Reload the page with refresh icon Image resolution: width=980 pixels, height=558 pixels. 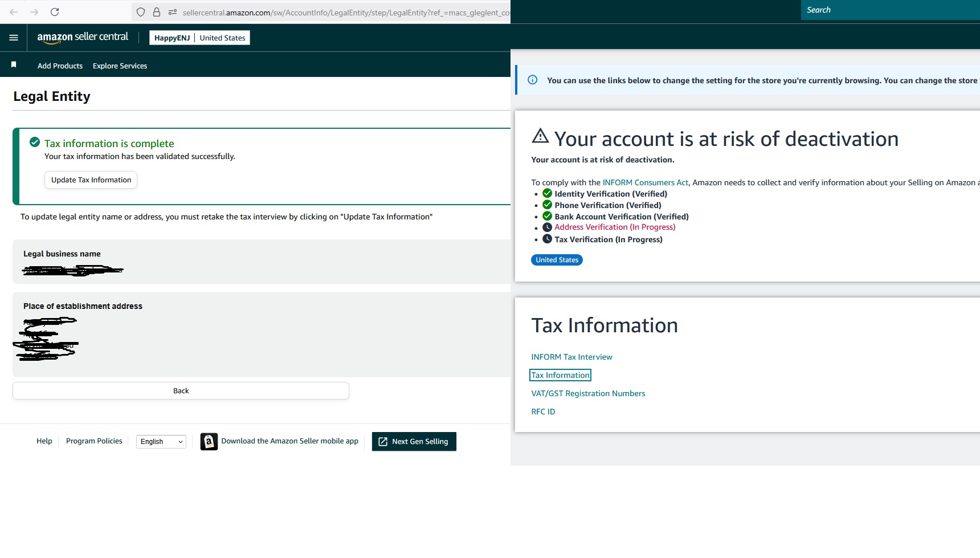click(55, 12)
